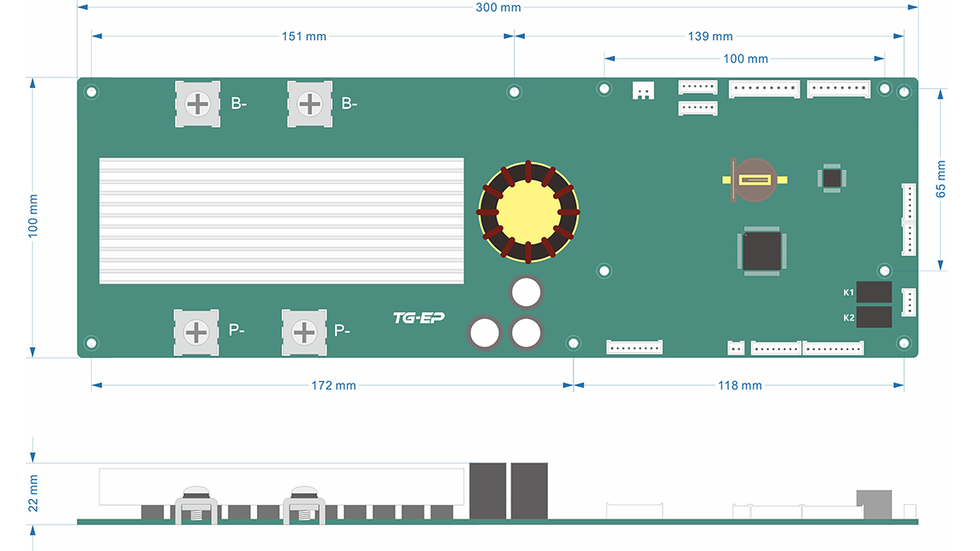The width and height of the screenshot is (980, 551).
Task: Select the large square microcontroller chip
Action: tap(761, 250)
